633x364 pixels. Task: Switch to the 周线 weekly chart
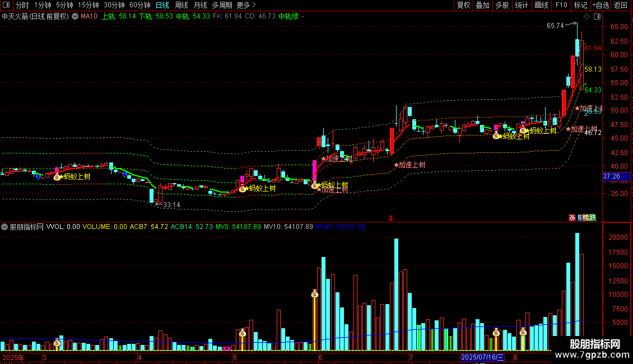[181, 5]
